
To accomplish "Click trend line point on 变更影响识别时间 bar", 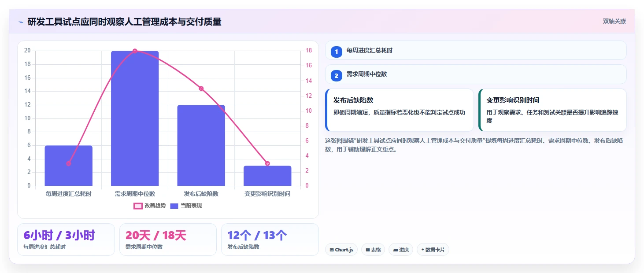I will 267,163.
